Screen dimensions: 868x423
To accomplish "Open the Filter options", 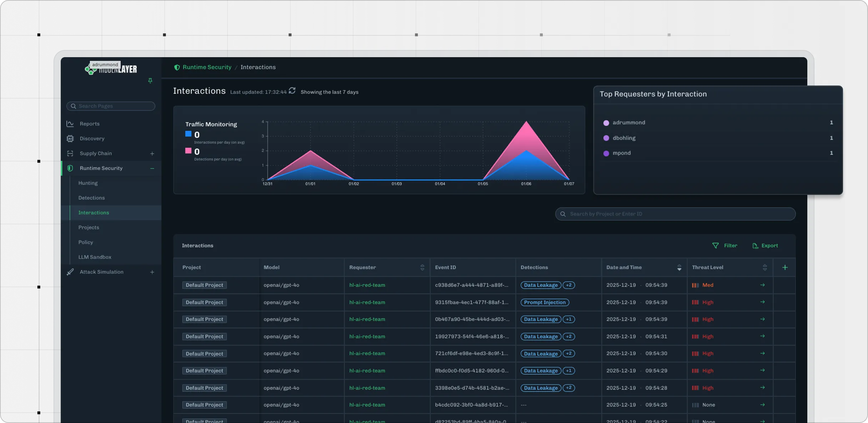I will point(725,246).
